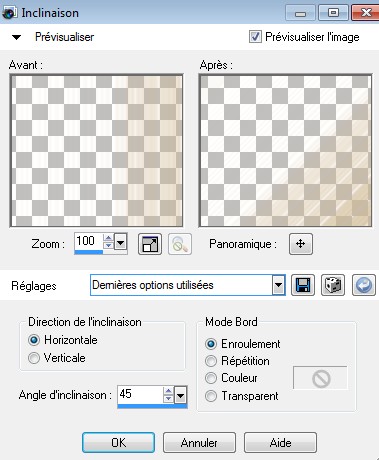Click the randomize parameters dice icon

(x=333, y=285)
